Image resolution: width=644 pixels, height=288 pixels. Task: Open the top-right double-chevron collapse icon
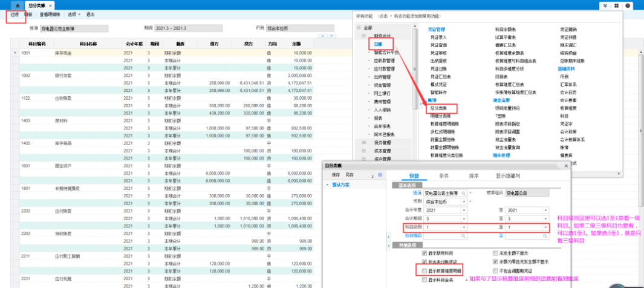tap(608, 5)
